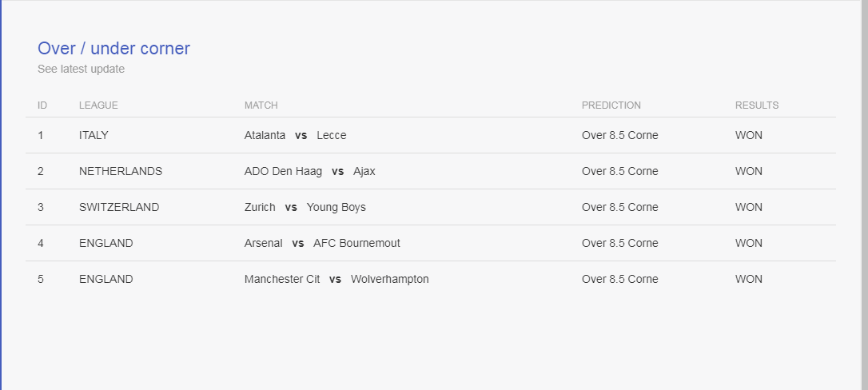Click the NETHERLANDS league cell

pos(121,171)
